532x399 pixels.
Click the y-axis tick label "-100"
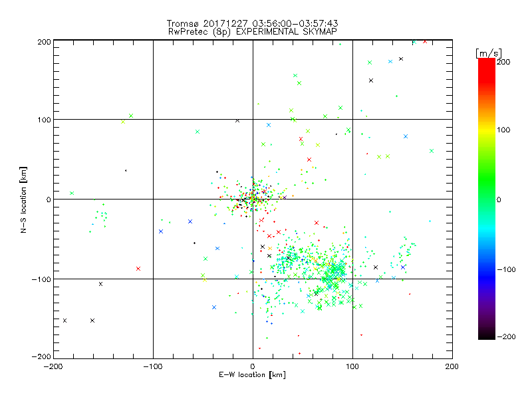point(41,279)
